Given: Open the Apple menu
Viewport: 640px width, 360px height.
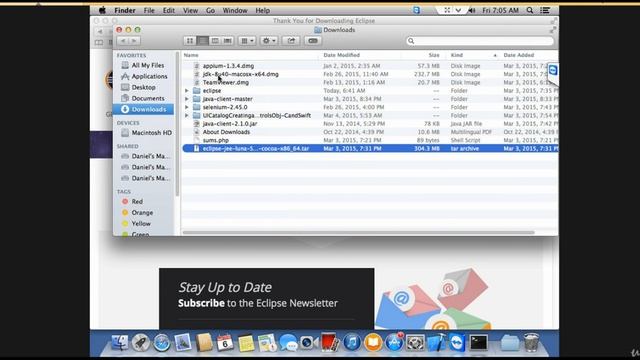Looking at the screenshot, I should (102, 11).
